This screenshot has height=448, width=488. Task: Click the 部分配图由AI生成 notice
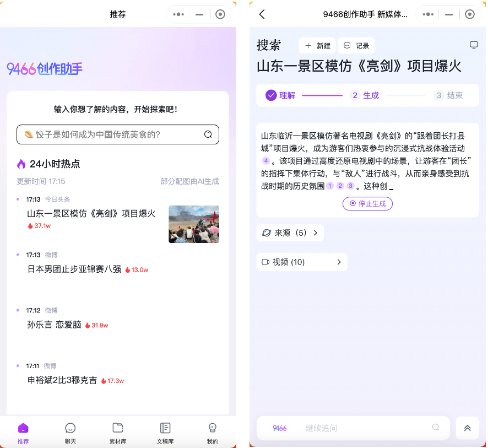coord(189,181)
